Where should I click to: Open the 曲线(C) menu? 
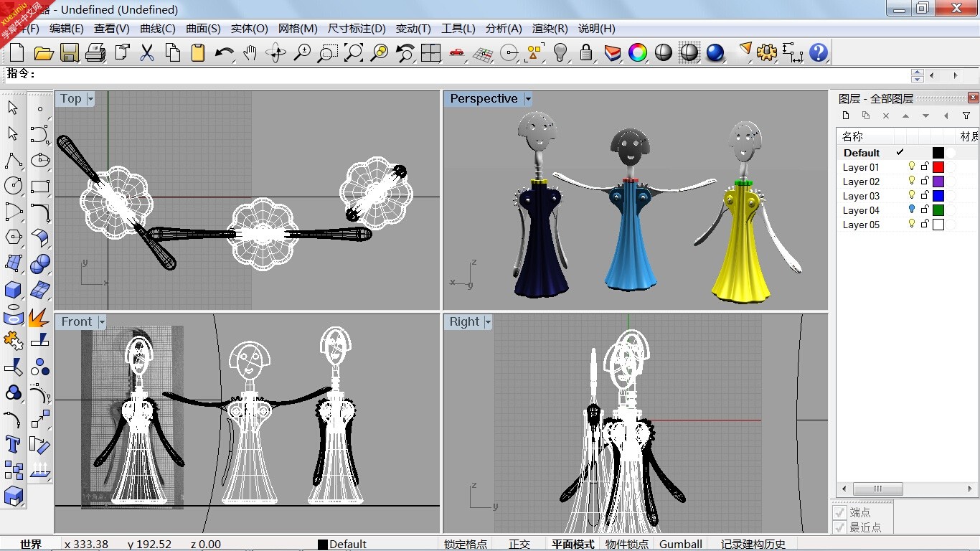158,29
